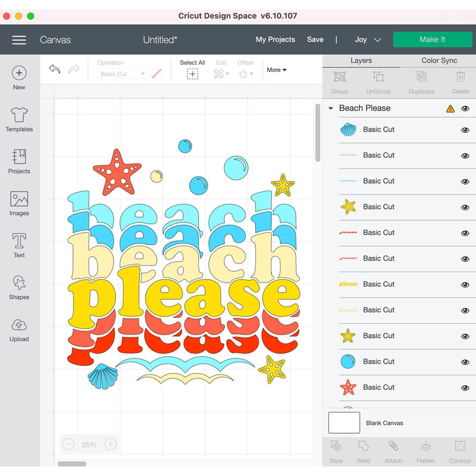Open the Images library
This screenshot has width=476, height=476.
point(19,203)
